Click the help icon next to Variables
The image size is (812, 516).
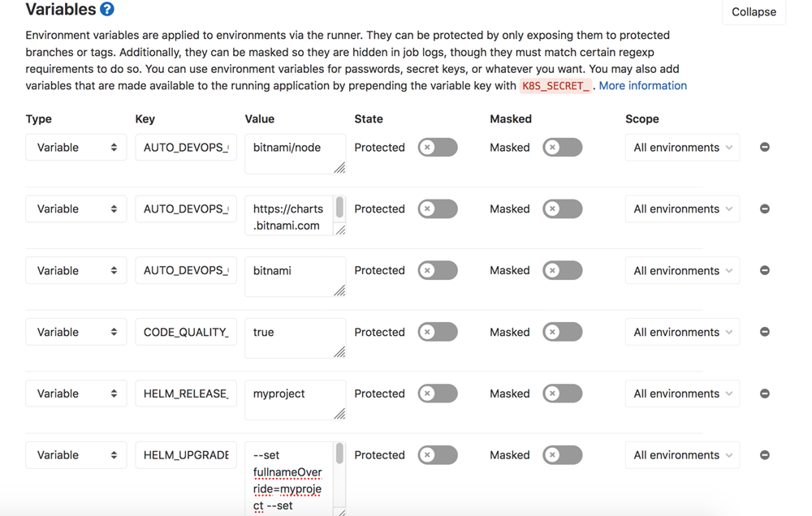tap(106, 9)
